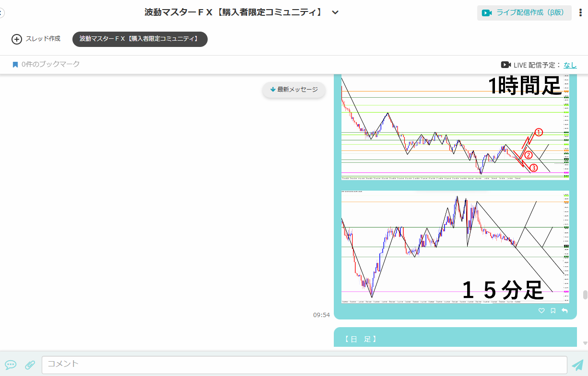Click the スレッド作成 plus icon
This screenshot has height=376, width=588.
(17, 39)
